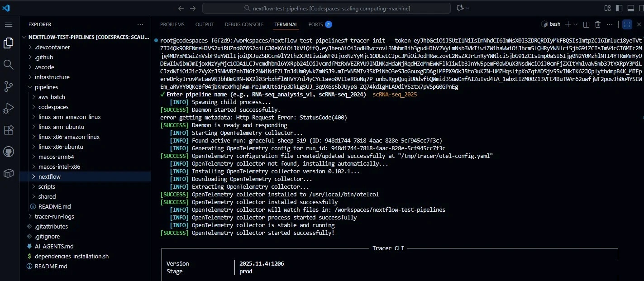644x281 pixels.
Task: Open the Search view
Action: point(9,65)
